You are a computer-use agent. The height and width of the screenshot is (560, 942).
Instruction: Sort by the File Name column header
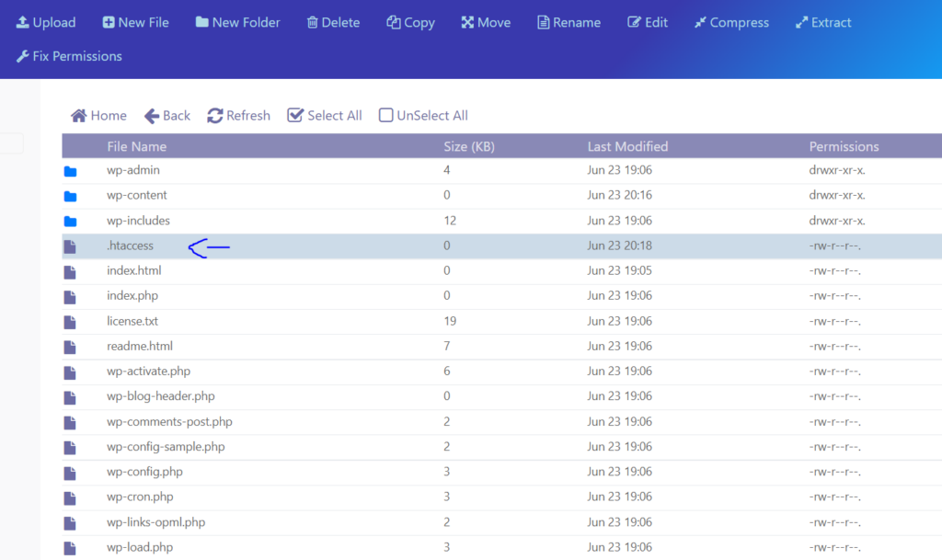point(136,146)
